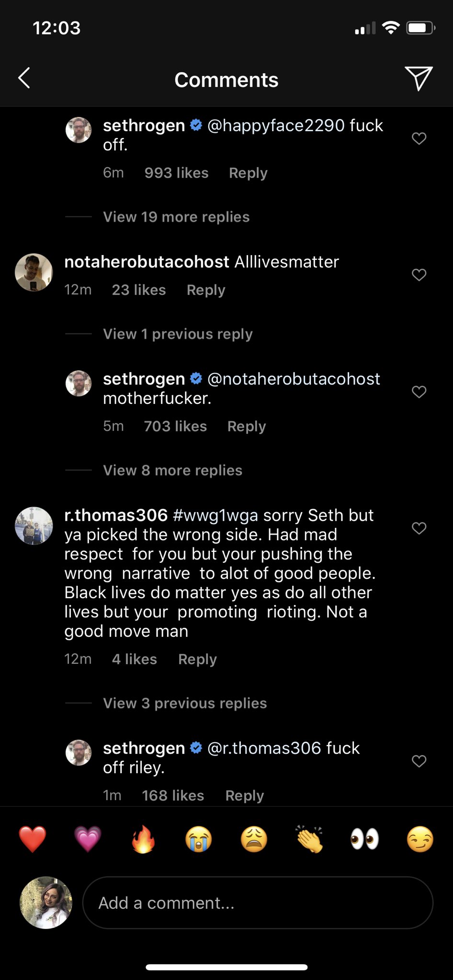Image resolution: width=453 pixels, height=980 pixels.
Task: Insert the fire emoji reaction
Action: (143, 839)
